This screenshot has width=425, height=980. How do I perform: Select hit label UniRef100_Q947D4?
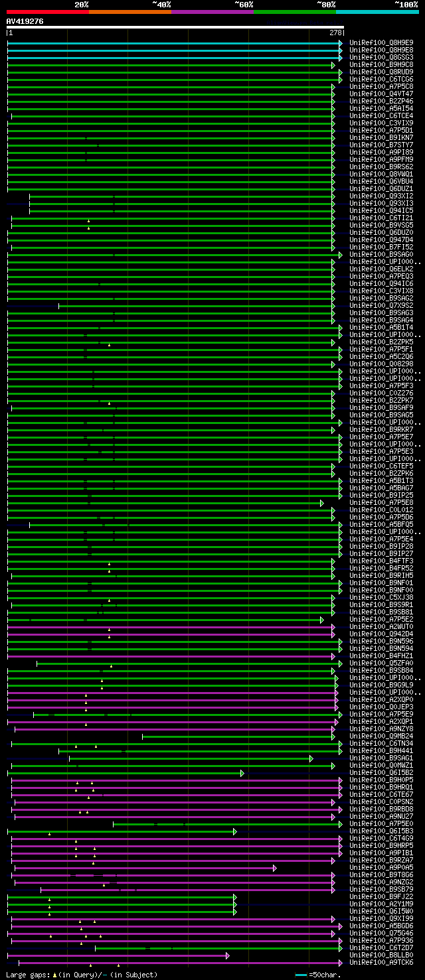click(x=381, y=240)
